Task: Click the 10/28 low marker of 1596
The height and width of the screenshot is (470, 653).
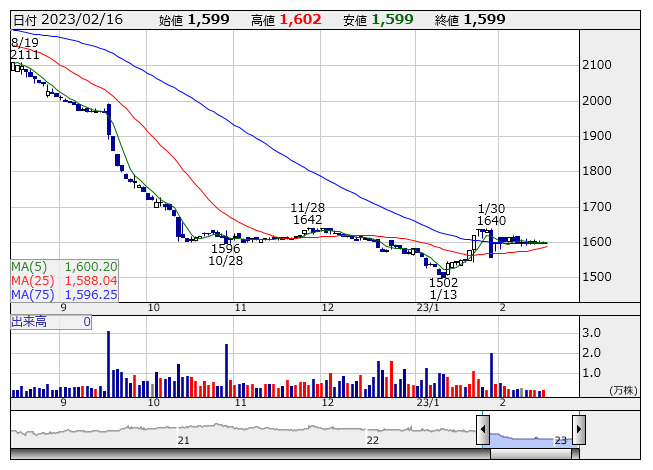Action: point(226,255)
